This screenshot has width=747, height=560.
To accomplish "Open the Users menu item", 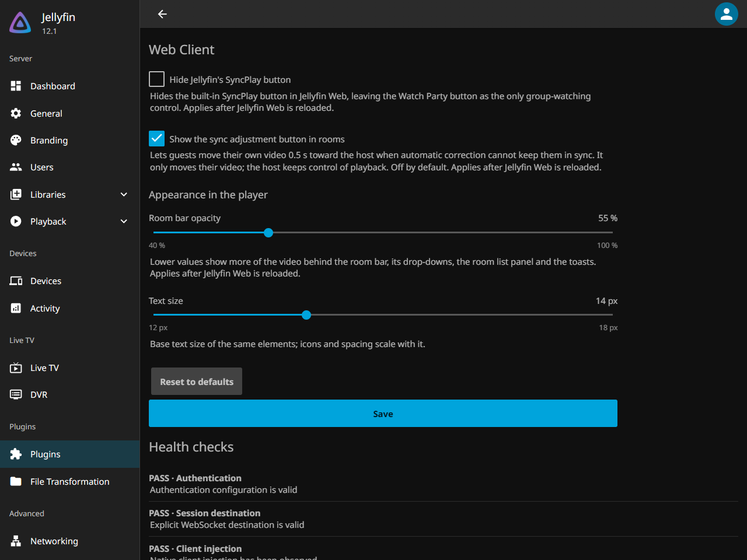I will (70, 167).
